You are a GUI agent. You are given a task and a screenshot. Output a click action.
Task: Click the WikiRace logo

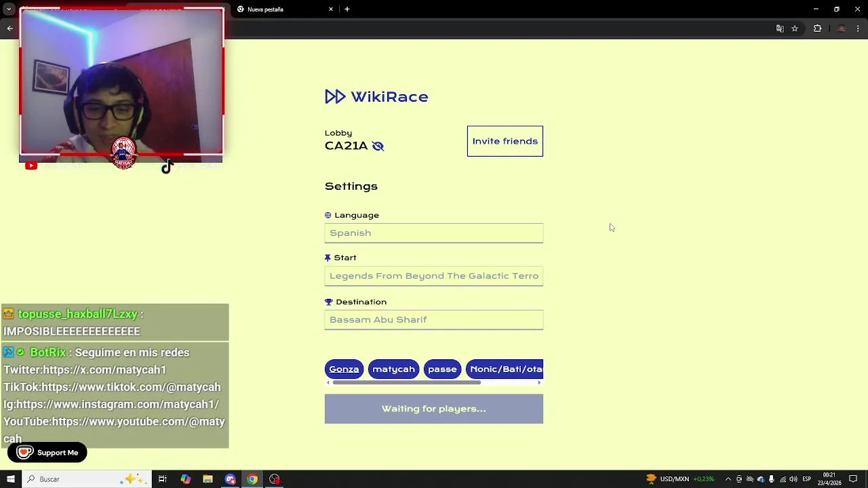coord(376,96)
